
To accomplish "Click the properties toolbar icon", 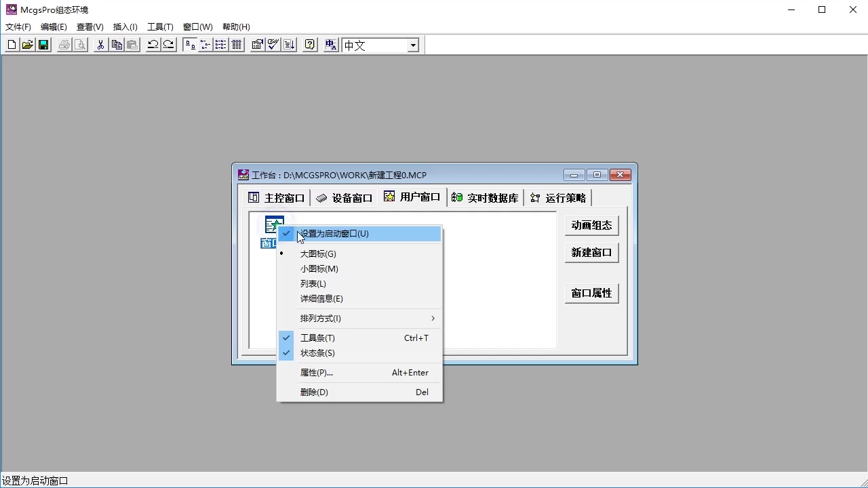I will click(x=258, y=45).
